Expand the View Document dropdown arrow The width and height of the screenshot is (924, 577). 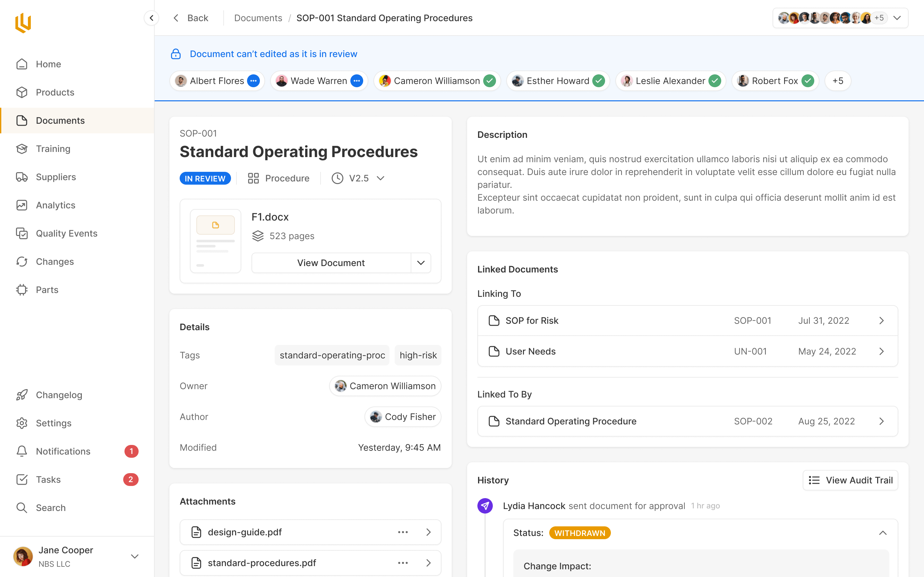(421, 263)
